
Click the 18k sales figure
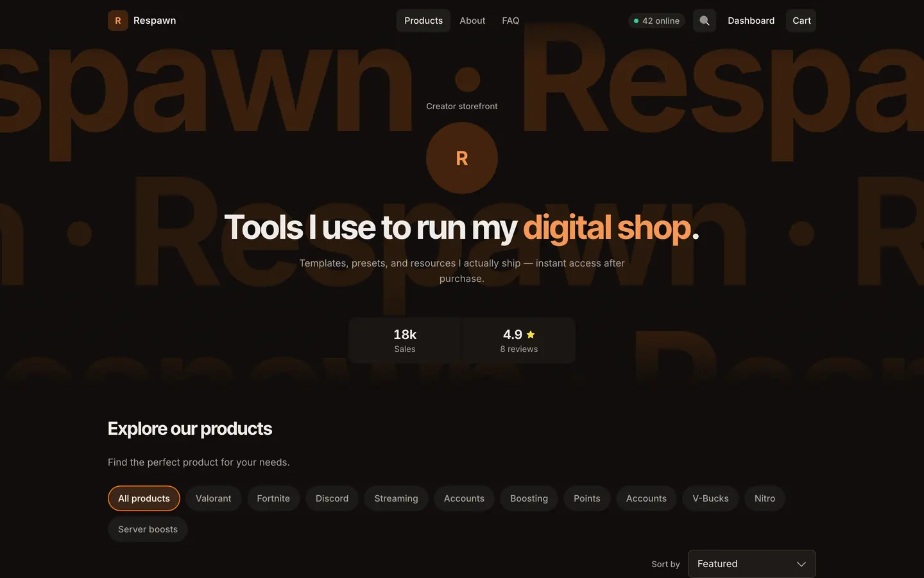tap(405, 335)
